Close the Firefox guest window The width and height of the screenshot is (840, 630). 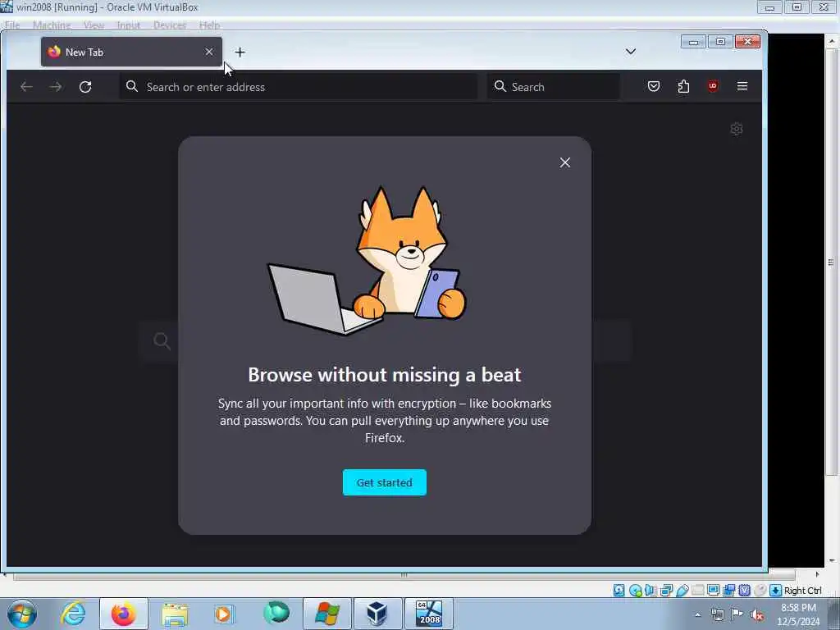point(747,42)
